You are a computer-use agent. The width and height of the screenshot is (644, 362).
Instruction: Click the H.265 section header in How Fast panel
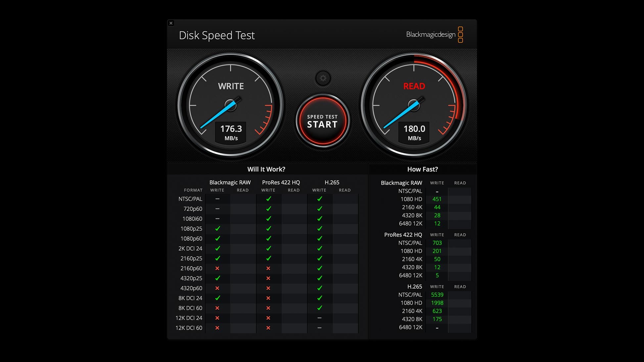tap(415, 287)
